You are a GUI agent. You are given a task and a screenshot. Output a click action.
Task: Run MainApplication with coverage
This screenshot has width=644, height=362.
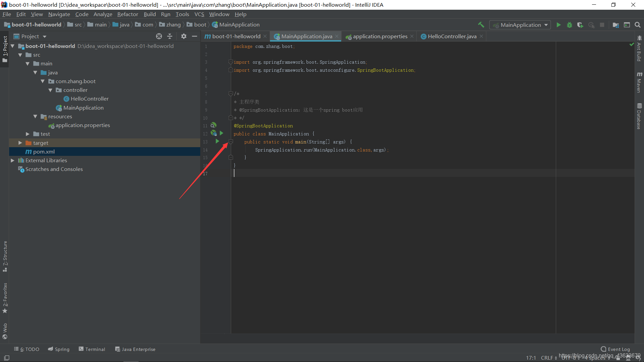pyautogui.click(x=580, y=25)
